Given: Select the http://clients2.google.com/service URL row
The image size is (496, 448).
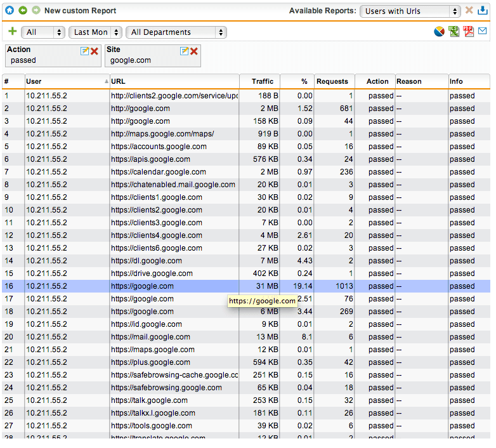Looking at the screenshot, I should point(246,96).
